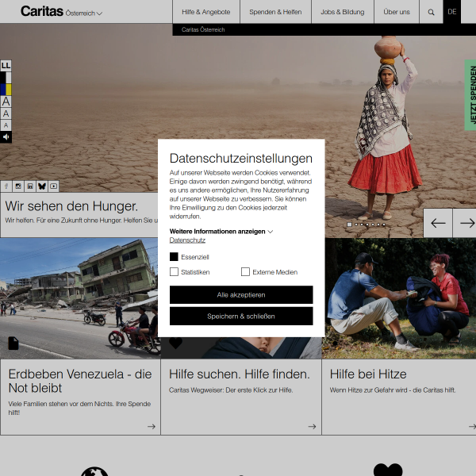Click the Caritas Österreich breadcrumb
This screenshot has width=476, height=476.
pos(203,30)
